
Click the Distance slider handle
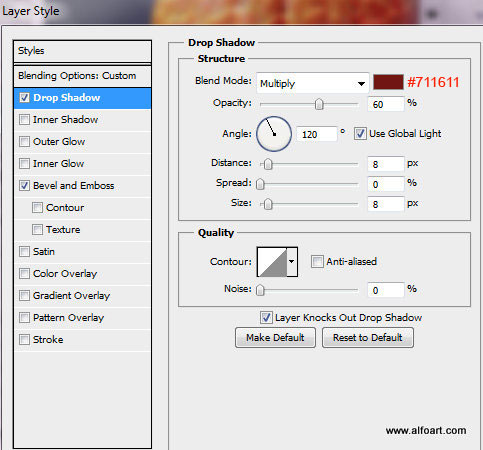[x=268, y=164]
